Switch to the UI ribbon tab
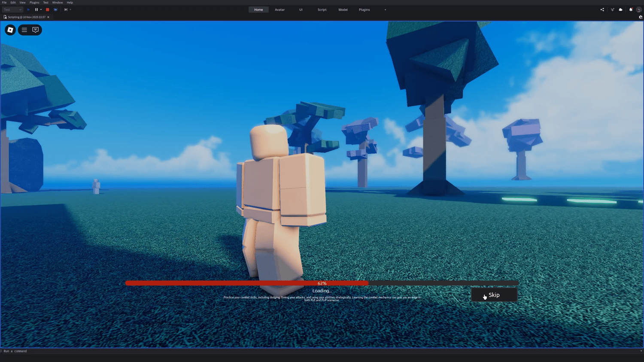Viewport: 644px width, 362px height. 301,9
